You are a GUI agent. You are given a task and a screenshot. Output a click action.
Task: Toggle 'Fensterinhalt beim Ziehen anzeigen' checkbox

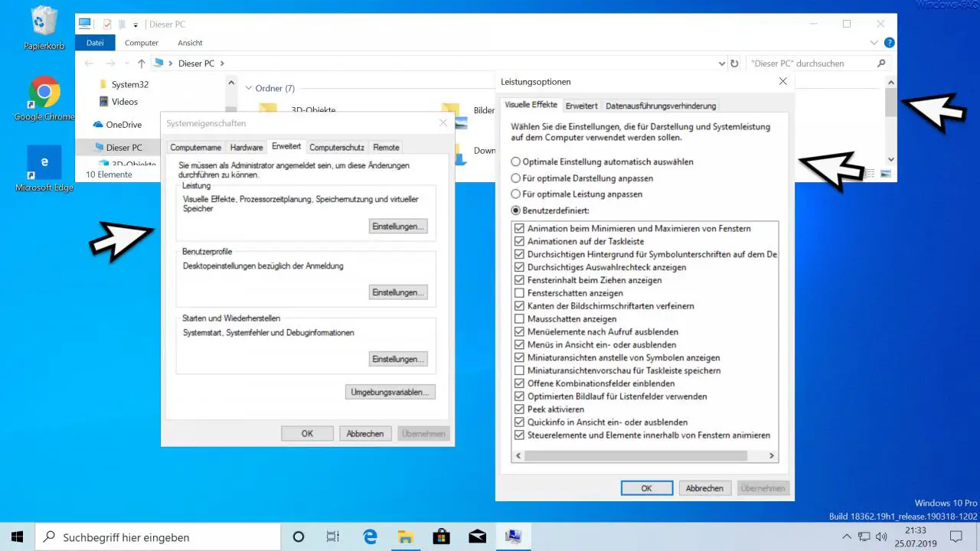tap(520, 281)
